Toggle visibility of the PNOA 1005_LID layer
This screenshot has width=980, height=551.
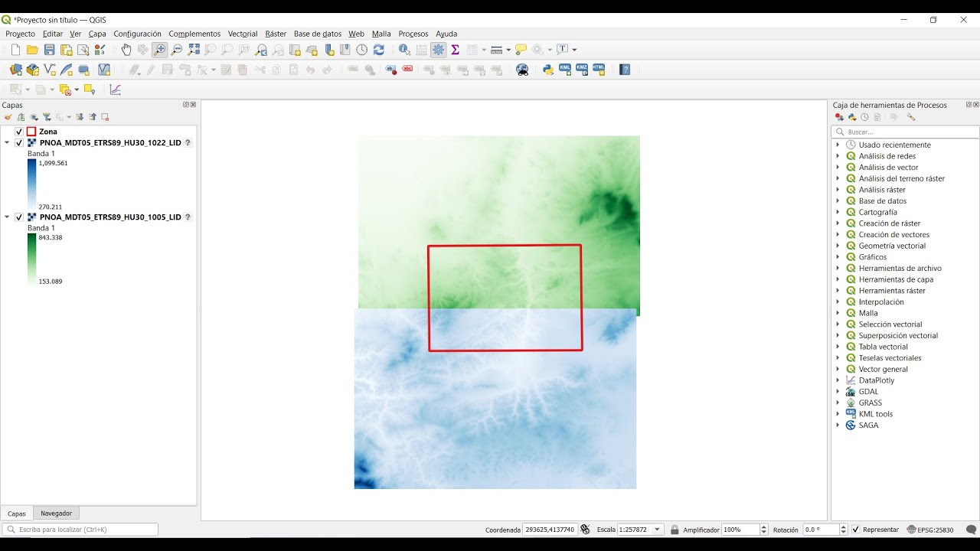coord(19,217)
